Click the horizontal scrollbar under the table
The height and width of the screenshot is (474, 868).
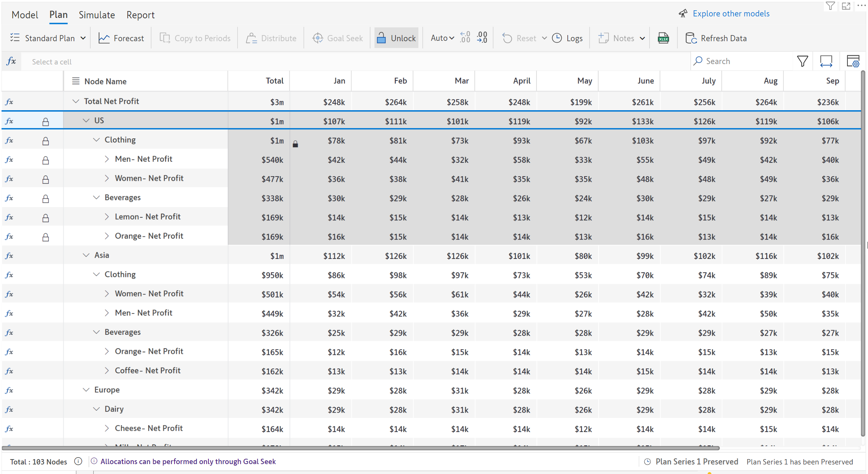point(360,448)
